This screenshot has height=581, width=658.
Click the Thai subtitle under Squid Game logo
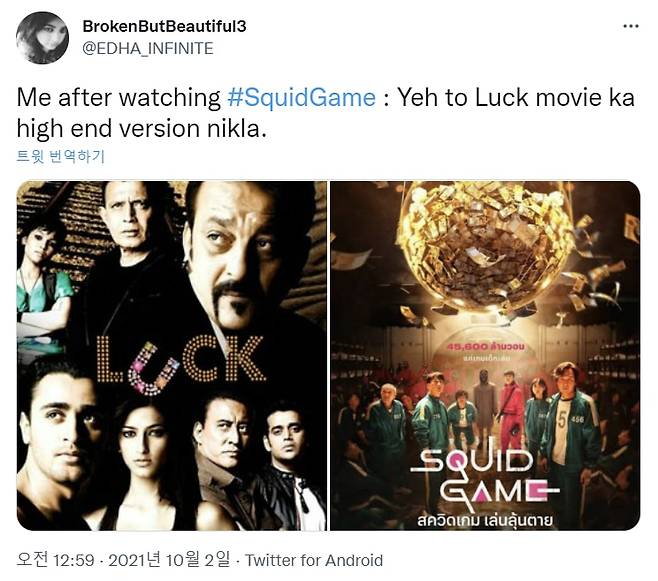[x=484, y=521]
